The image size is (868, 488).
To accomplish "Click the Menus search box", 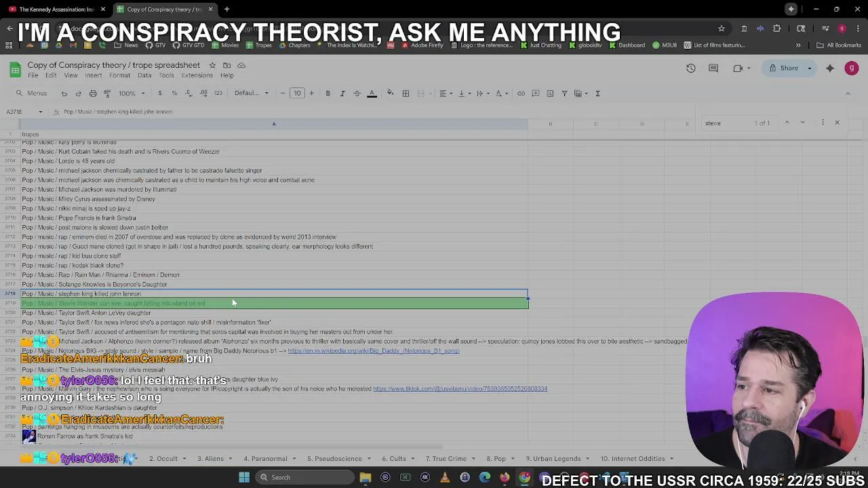I will pyautogui.click(x=32, y=94).
